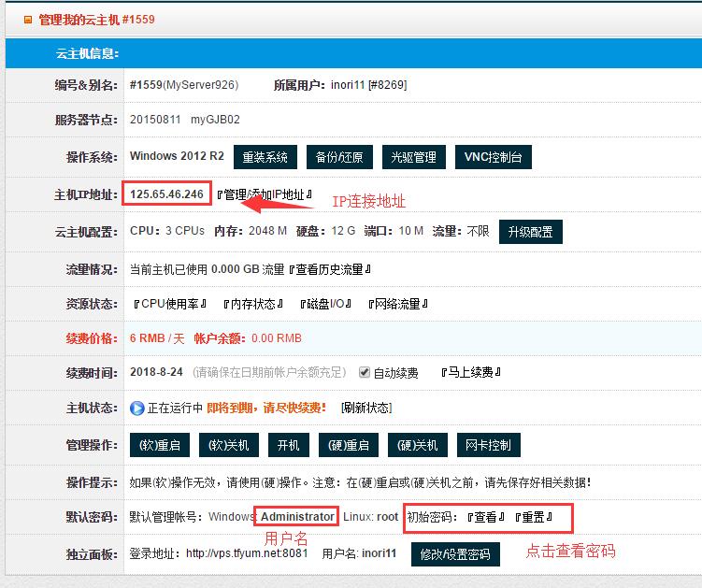Open the 内存状态 link
The width and height of the screenshot is (702, 588).
(x=252, y=304)
